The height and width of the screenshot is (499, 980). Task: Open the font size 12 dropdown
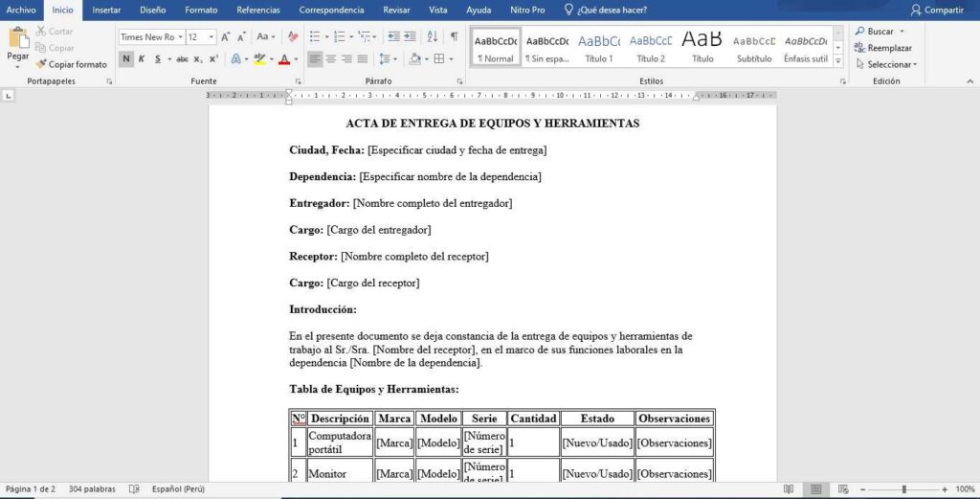coord(212,37)
